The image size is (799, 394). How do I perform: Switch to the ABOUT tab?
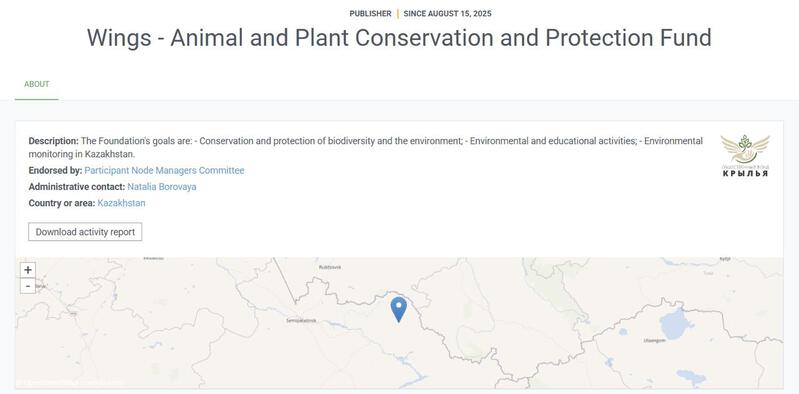click(37, 84)
